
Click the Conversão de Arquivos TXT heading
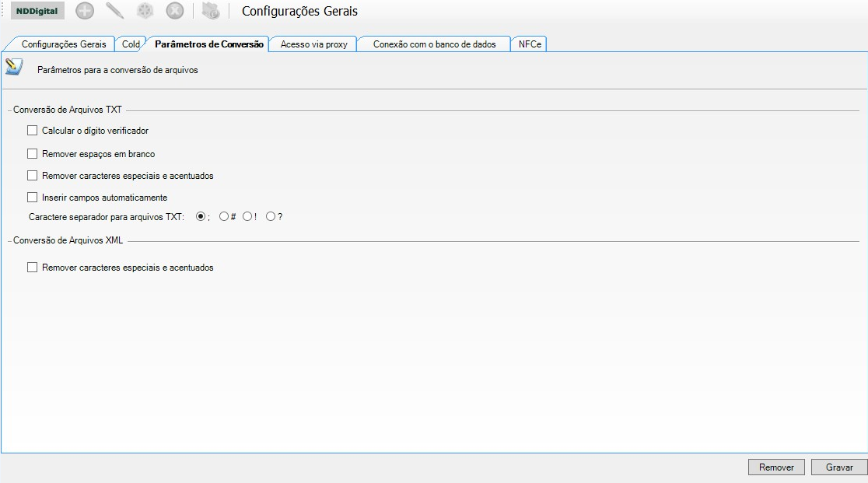coord(68,110)
